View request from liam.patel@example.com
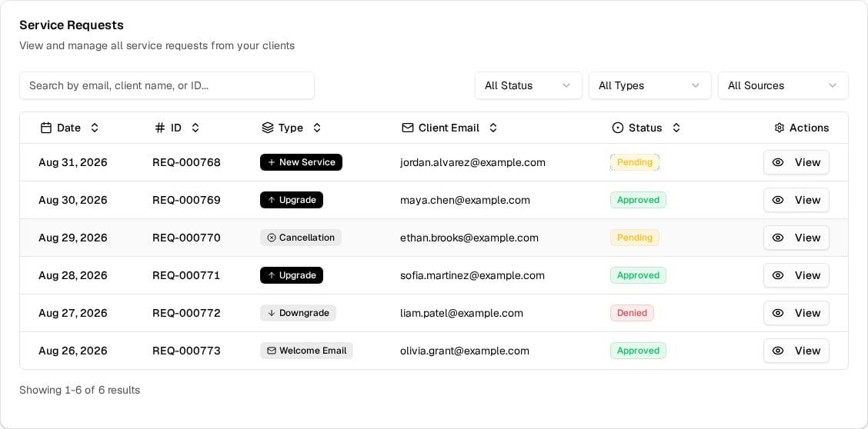 (796, 313)
